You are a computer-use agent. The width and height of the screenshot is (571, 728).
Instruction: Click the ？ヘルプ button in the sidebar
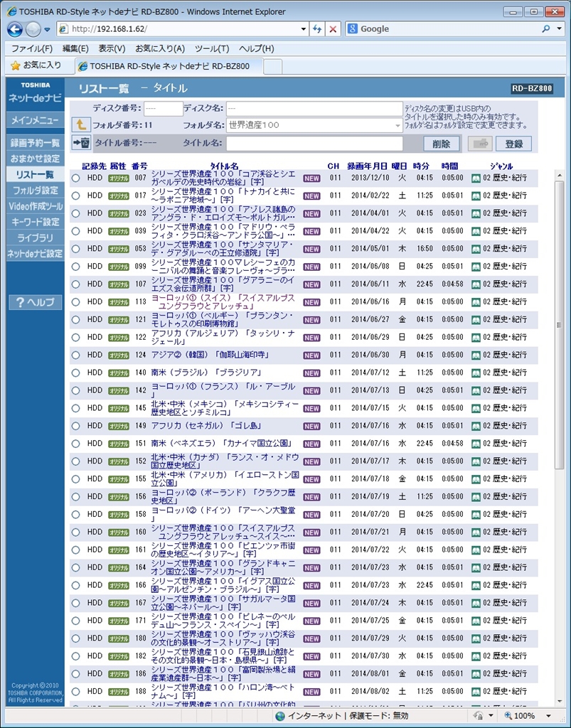pos(36,302)
